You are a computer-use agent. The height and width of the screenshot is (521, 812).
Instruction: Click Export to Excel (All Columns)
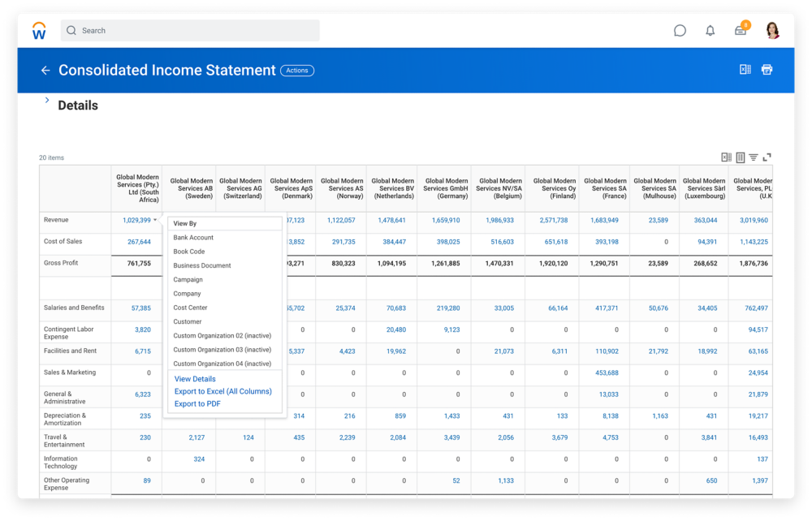tap(222, 391)
